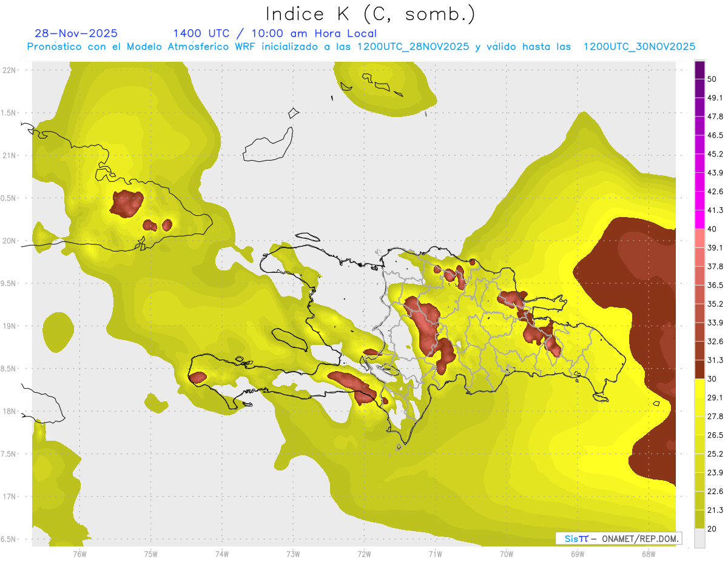Viewport: 728px width, 562px height.
Task: Click the 50 value on the color scale
Action: 712,70
